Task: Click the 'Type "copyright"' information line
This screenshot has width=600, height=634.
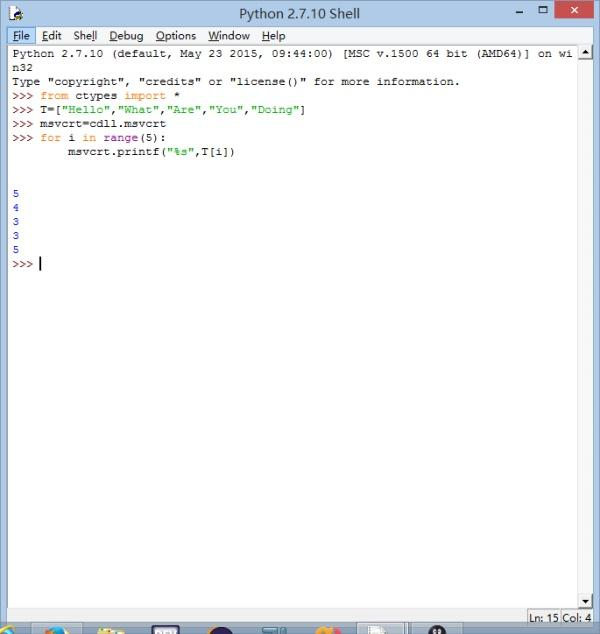Action: [x=236, y=82]
